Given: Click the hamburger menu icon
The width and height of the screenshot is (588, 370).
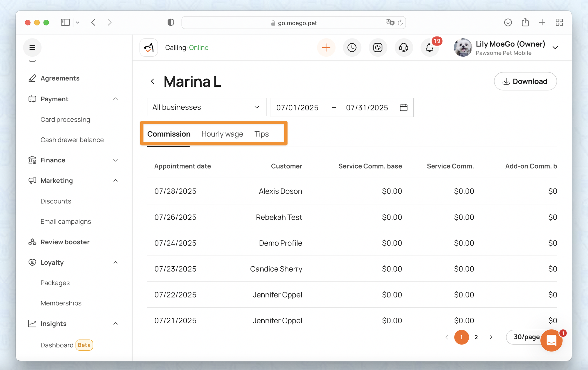Looking at the screenshot, I should 32,48.
